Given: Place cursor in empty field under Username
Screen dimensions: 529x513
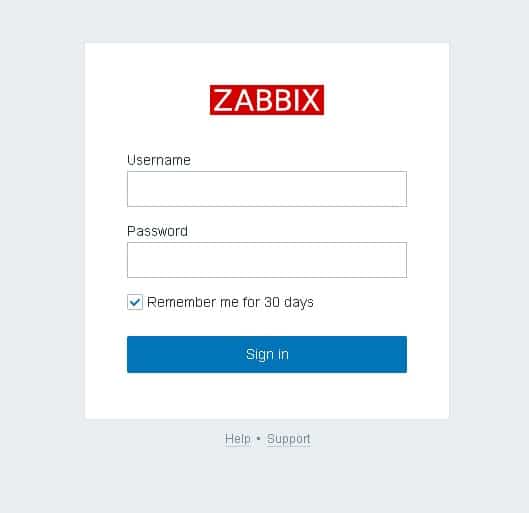Looking at the screenshot, I should 267,189.
